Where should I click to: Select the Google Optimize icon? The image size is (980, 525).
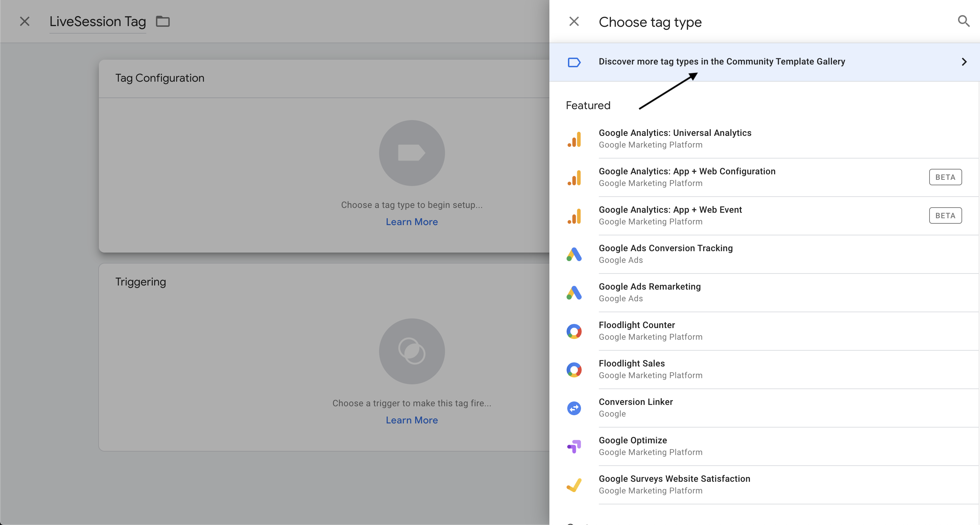pos(574,446)
